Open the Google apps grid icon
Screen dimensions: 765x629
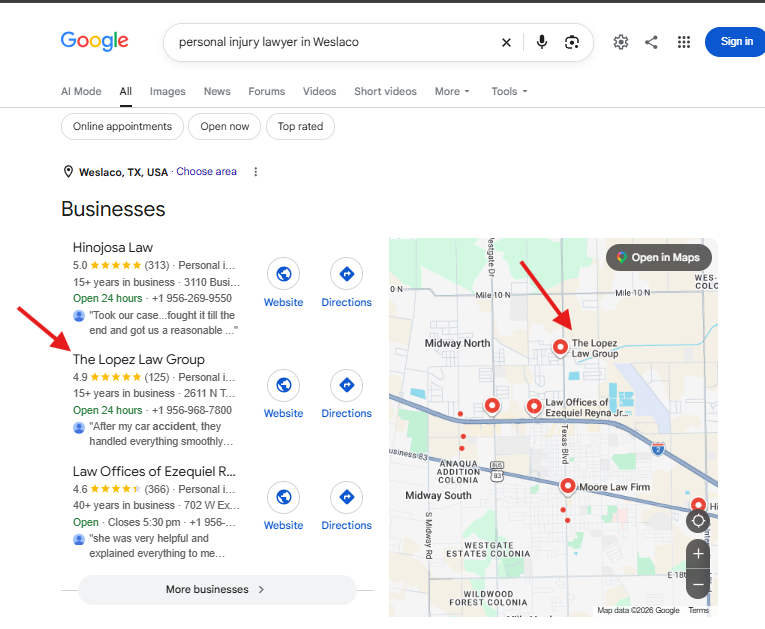(684, 42)
